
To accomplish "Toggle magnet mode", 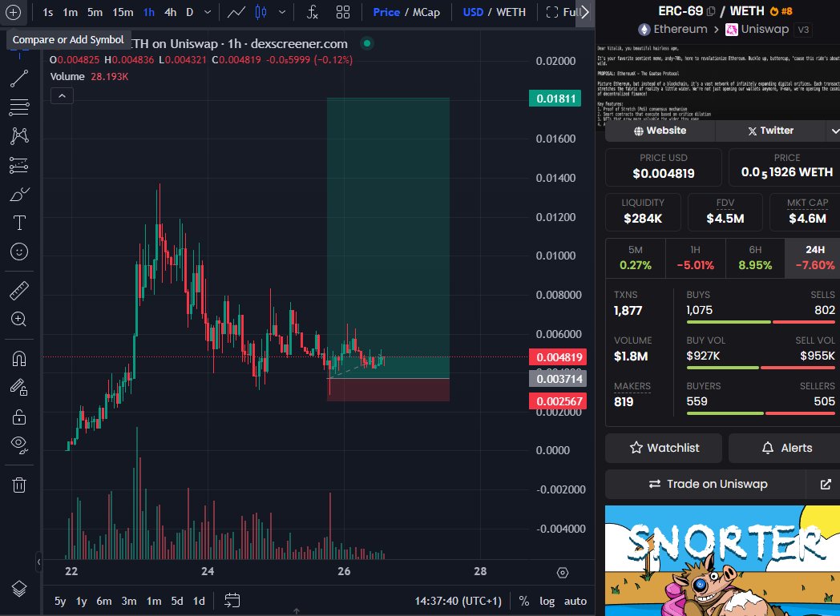I will tap(19, 359).
